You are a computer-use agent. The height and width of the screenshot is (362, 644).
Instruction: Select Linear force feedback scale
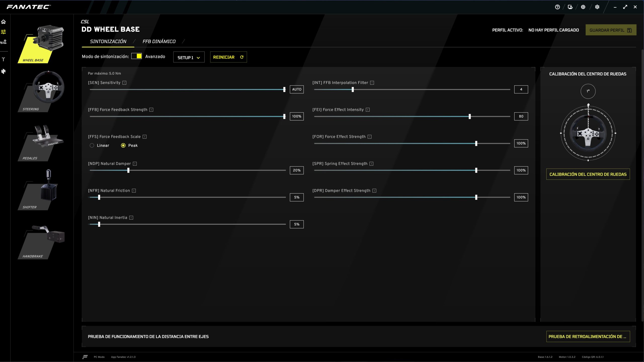[92, 146]
